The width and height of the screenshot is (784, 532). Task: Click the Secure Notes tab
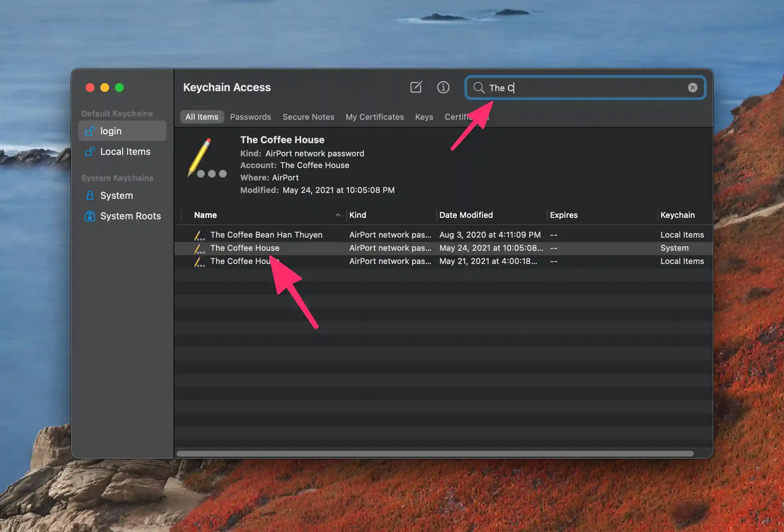[308, 116]
